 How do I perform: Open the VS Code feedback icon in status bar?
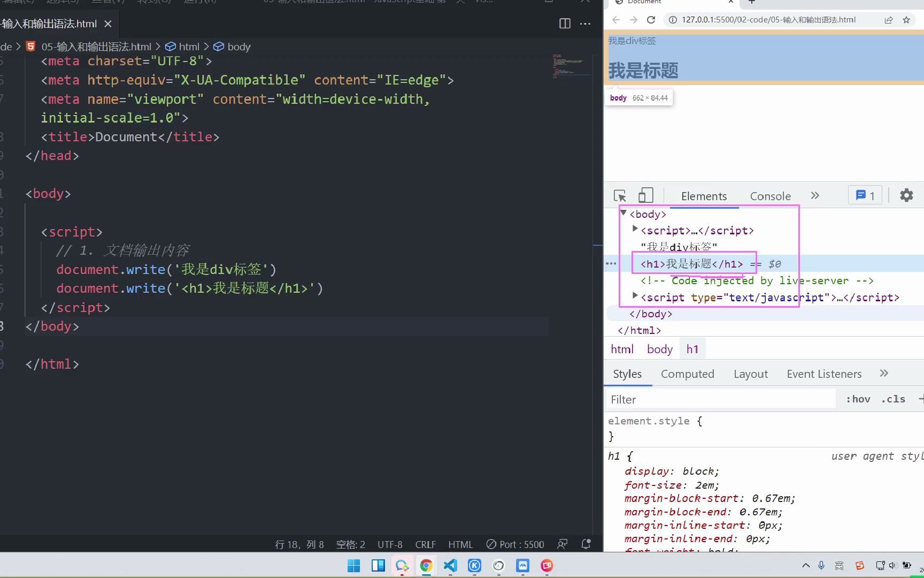pyautogui.click(x=562, y=544)
